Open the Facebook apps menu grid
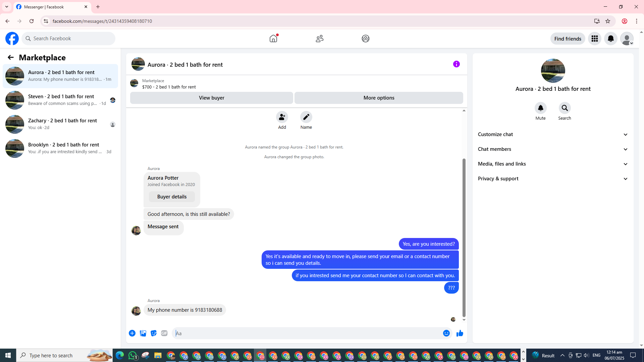 coord(594,39)
